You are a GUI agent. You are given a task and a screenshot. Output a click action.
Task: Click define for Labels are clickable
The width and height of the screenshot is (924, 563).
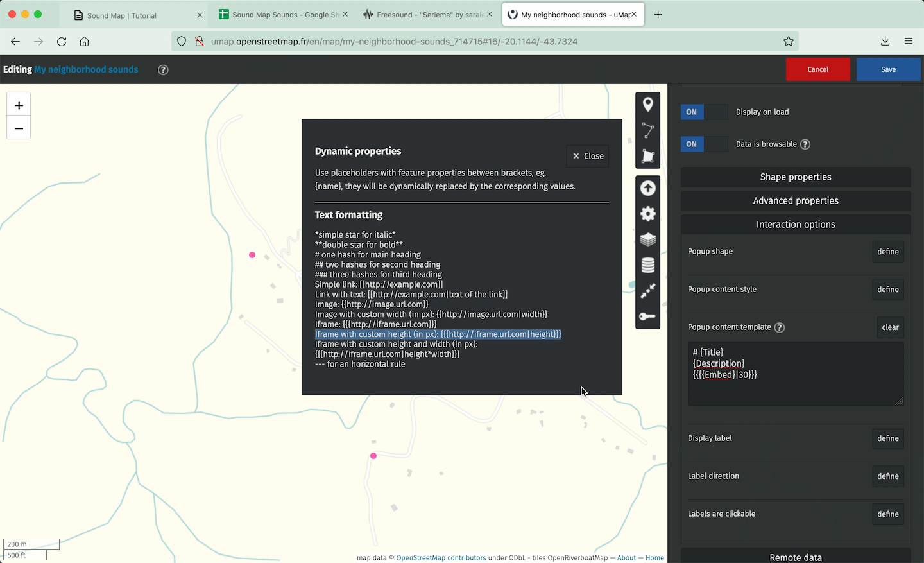click(x=887, y=514)
